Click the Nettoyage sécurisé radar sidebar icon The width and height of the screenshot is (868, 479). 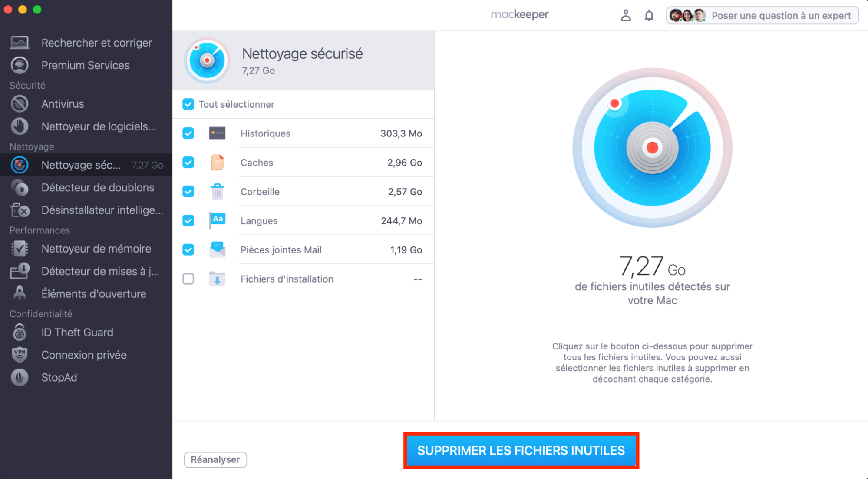[x=20, y=165]
